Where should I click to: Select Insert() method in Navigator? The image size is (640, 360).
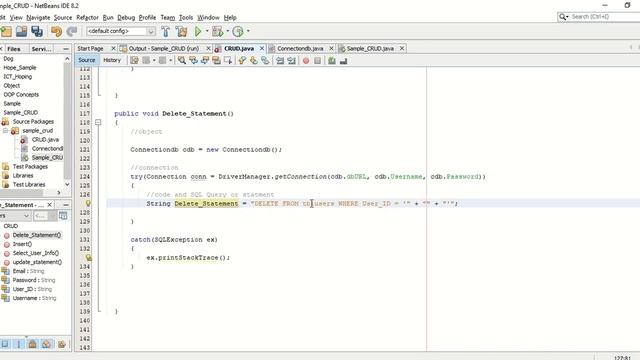(22, 244)
